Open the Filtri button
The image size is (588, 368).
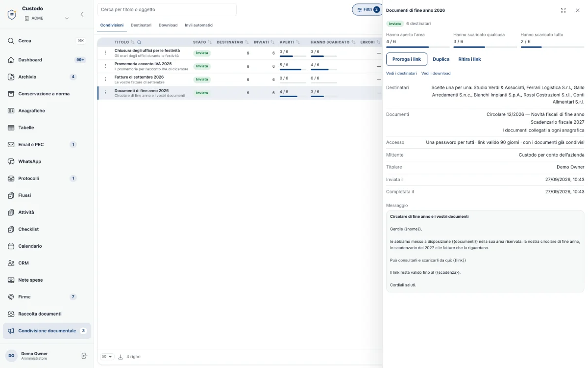(368, 10)
